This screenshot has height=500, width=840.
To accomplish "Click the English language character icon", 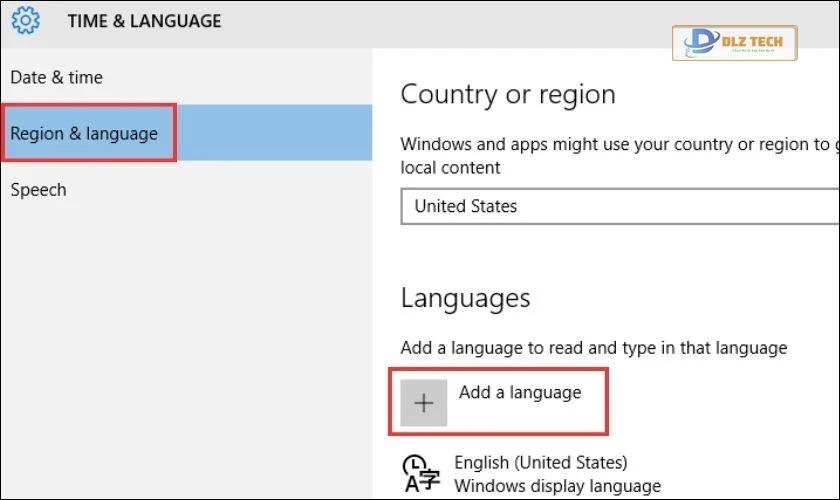I will click(419, 473).
